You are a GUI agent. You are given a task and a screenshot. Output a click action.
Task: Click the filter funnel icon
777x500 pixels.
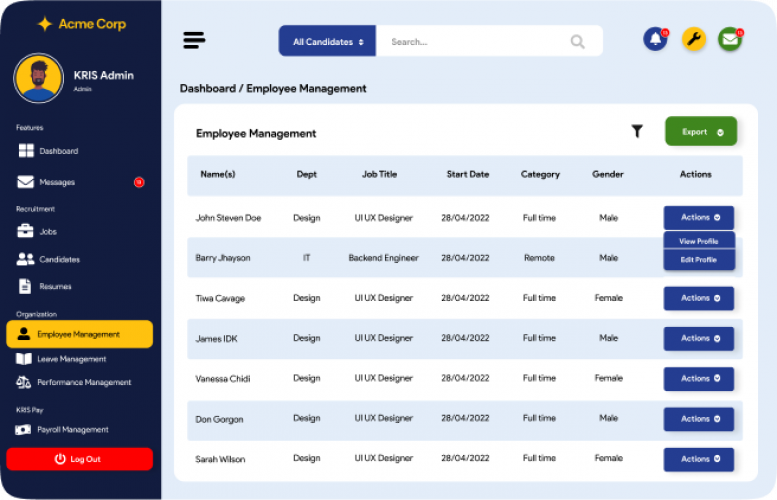(x=637, y=131)
